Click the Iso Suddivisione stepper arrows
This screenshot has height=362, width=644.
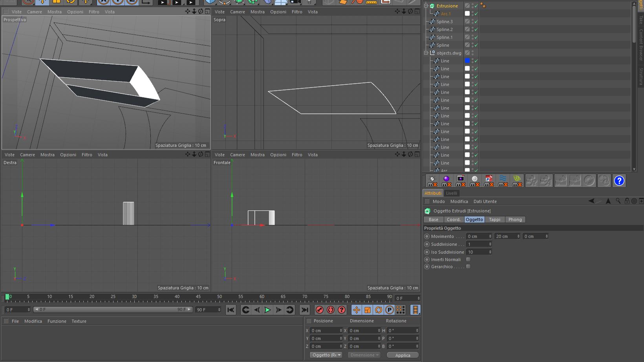coord(490,252)
